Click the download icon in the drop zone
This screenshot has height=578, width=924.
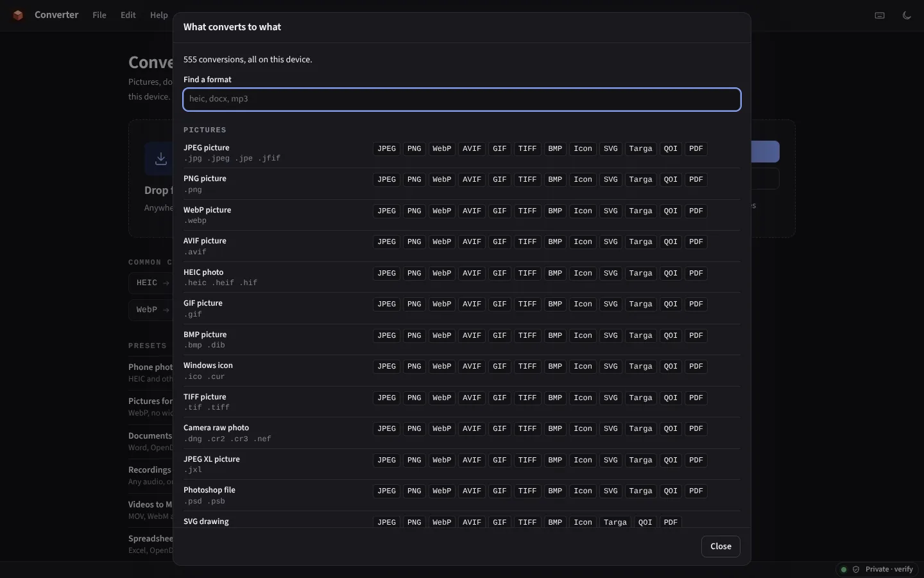click(x=161, y=159)
